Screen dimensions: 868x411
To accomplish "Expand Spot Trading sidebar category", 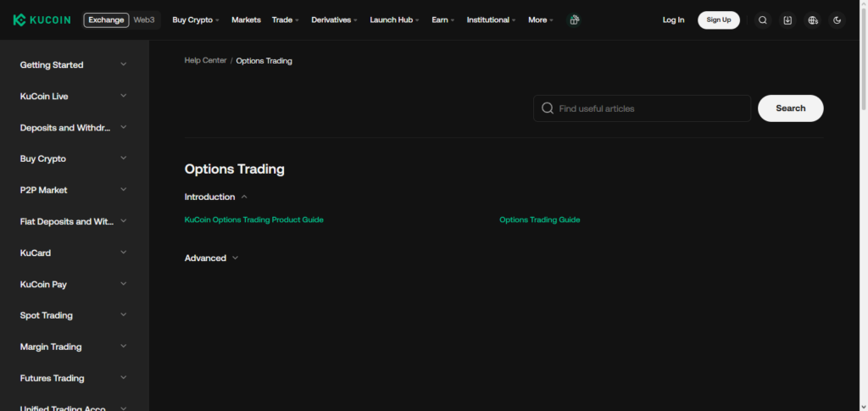I will [x=75, y=315].
